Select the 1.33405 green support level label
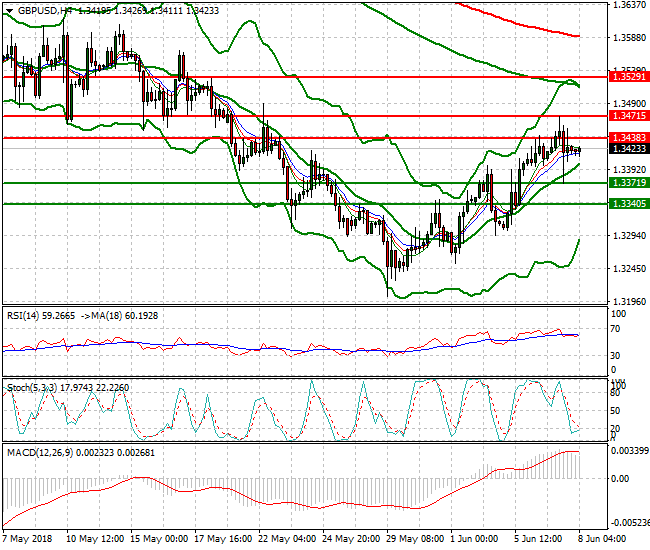The width and height of the screenshot is (650, 550). [x=628, y=204]
